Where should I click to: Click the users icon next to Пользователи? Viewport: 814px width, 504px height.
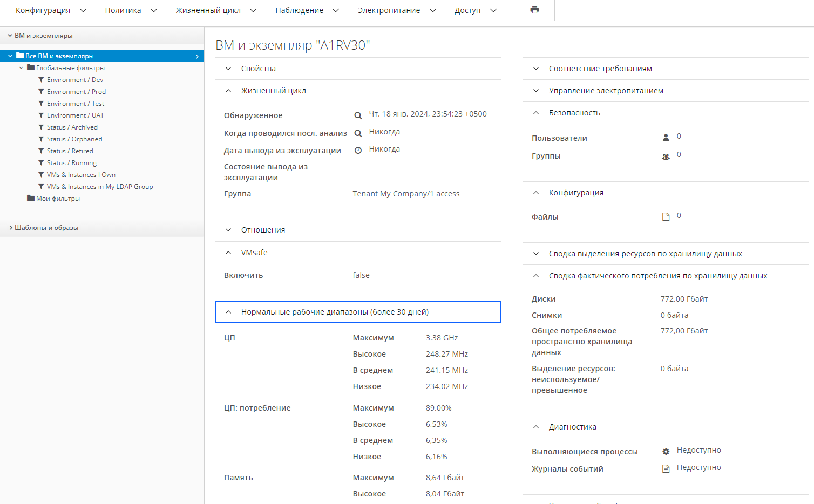tap(666, 138)
